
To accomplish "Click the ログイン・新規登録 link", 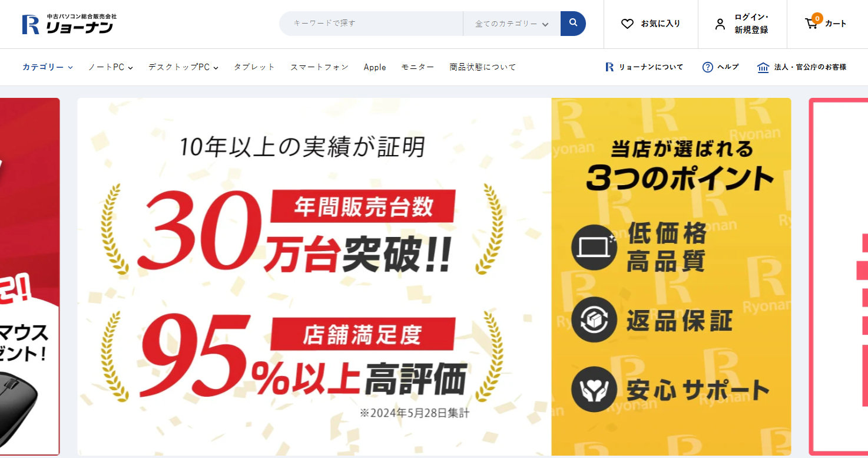I will point(751,24).
